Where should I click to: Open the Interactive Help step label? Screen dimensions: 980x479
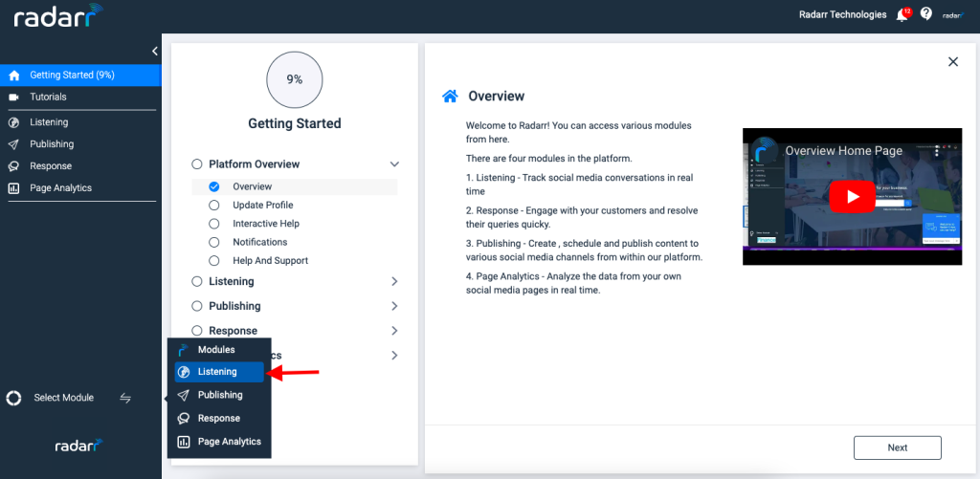(266, 224)
